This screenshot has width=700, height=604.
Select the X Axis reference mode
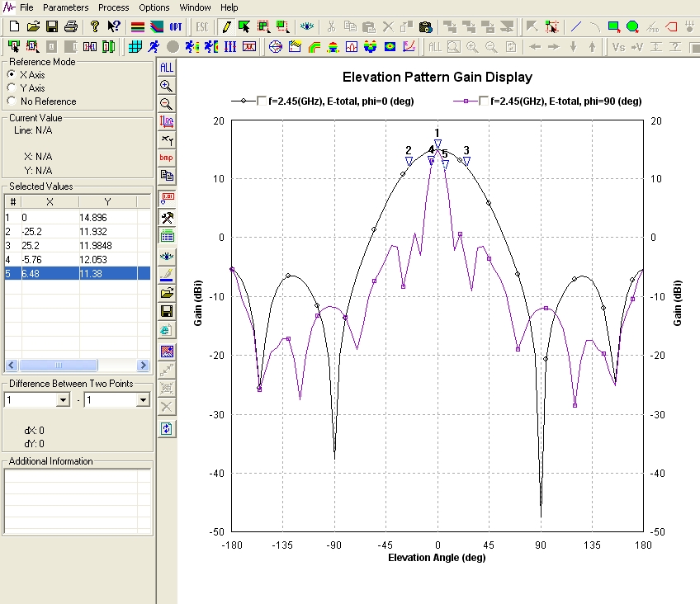click(12, 75)
